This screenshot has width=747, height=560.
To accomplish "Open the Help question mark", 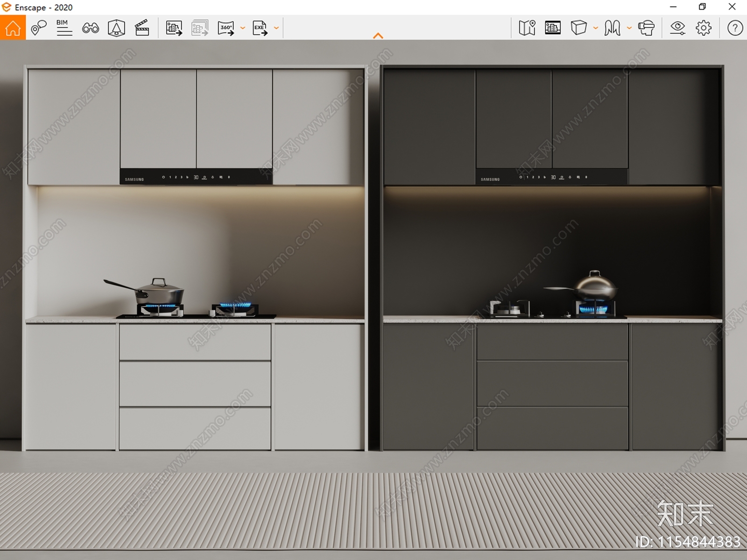I will coord(735,28).
